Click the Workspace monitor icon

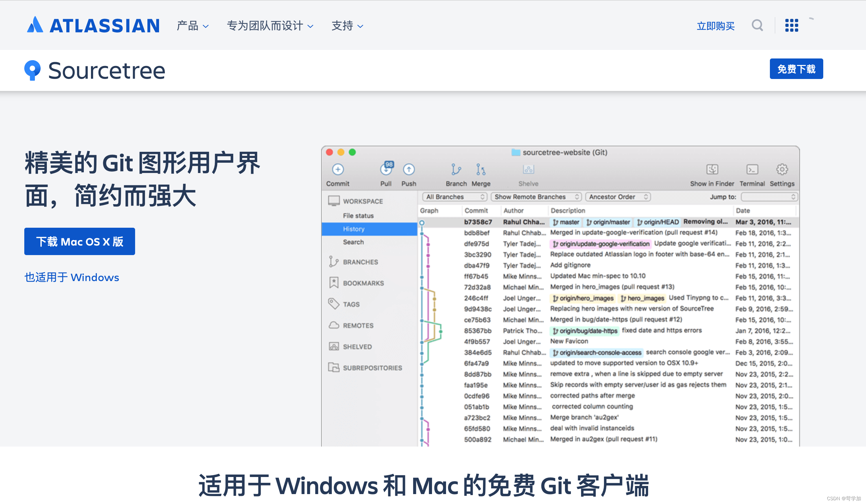coord(334,201)
